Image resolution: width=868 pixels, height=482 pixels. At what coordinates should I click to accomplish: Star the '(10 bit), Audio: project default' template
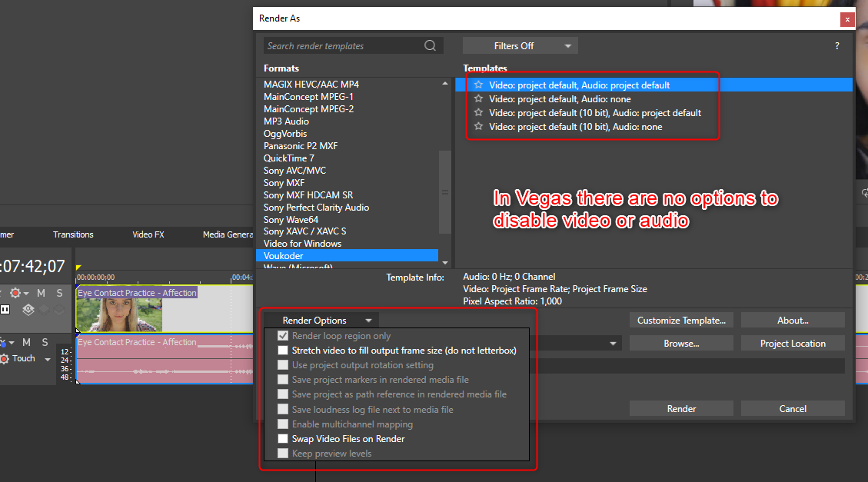pyautogui.click(x=478, y=113)
